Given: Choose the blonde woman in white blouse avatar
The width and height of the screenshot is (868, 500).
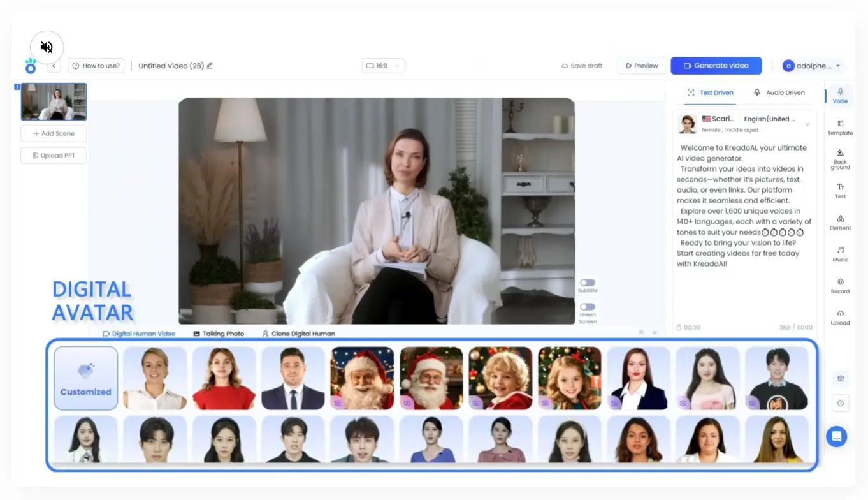Looking at the screenshot, I should 155,378.
